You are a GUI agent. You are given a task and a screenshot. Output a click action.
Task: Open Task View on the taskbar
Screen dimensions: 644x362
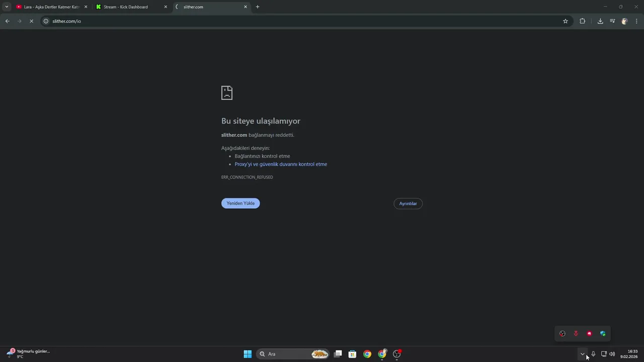point(338,354)
